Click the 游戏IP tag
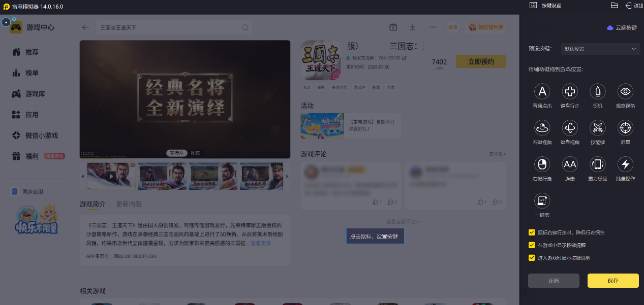644x305 pixels. [x=359, y=87]
